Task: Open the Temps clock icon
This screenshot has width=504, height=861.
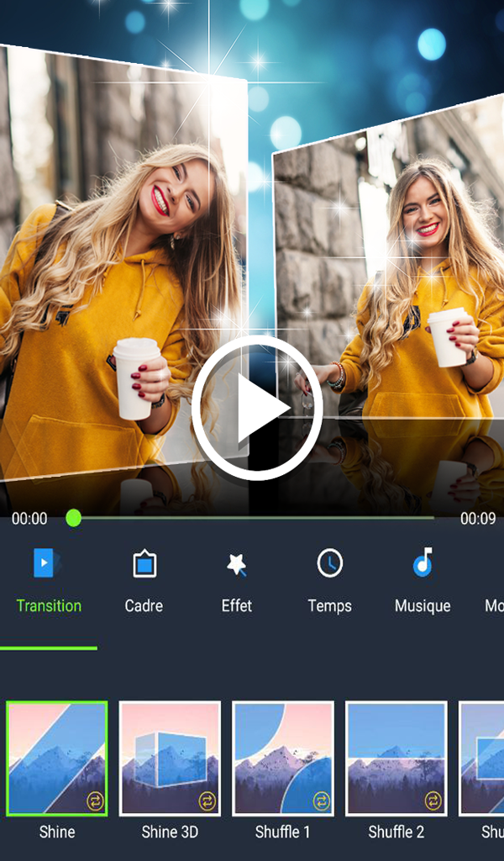Action: click(329, 563)
